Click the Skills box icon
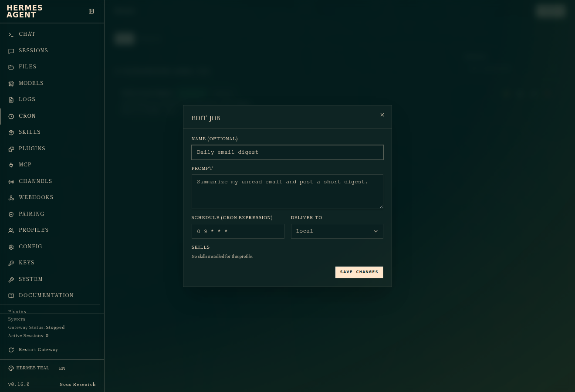575x392 pixels. click(11, 132)
